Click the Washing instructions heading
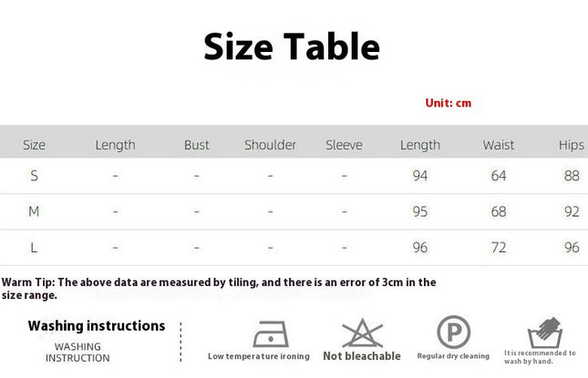 pos(97,325)
